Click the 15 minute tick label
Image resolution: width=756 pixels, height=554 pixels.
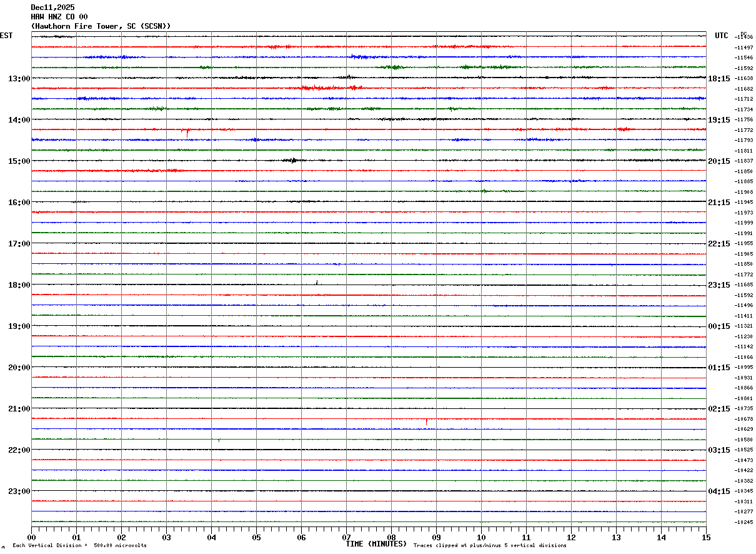706,537
